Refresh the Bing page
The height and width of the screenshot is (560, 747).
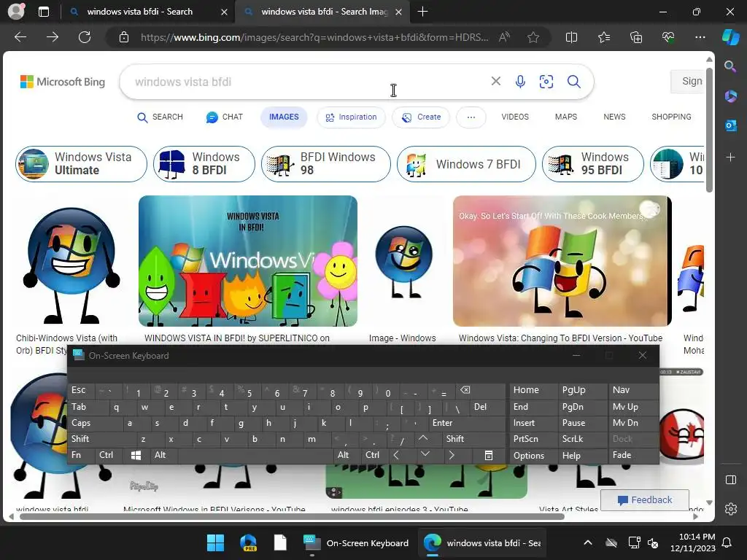coord(85,37)
